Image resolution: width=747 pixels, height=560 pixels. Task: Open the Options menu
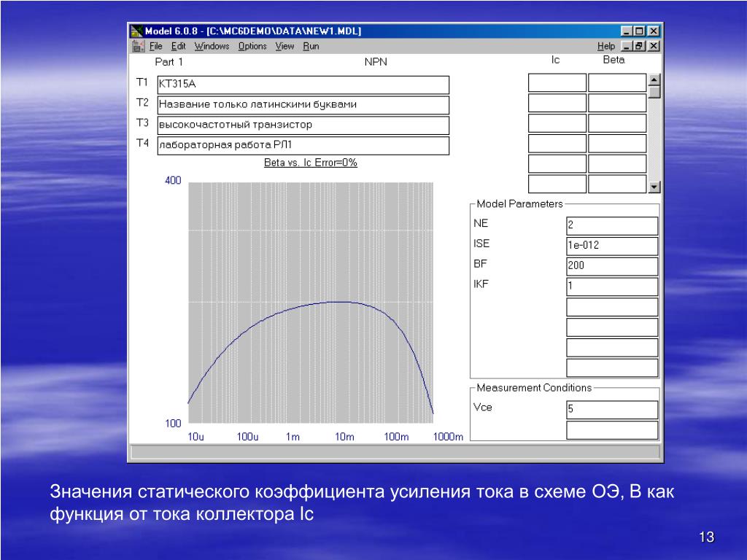pyautogui.click(x=252, y=46)
